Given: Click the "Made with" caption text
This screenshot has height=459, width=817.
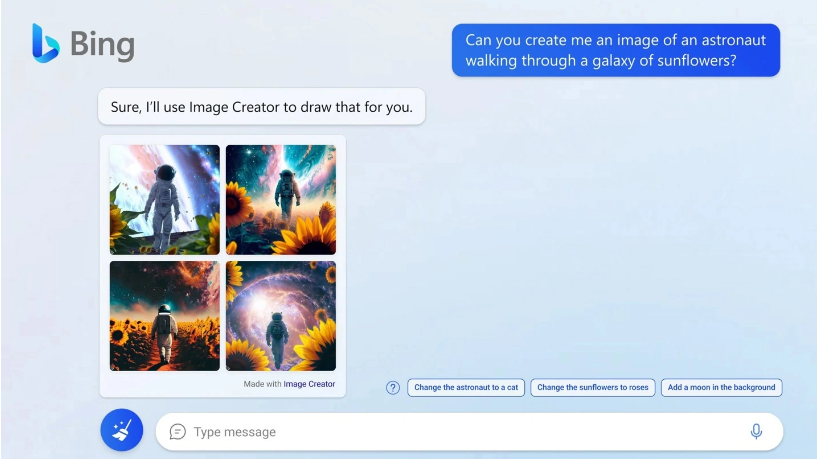Looking at the screenshot, I should tap(263, 384).
